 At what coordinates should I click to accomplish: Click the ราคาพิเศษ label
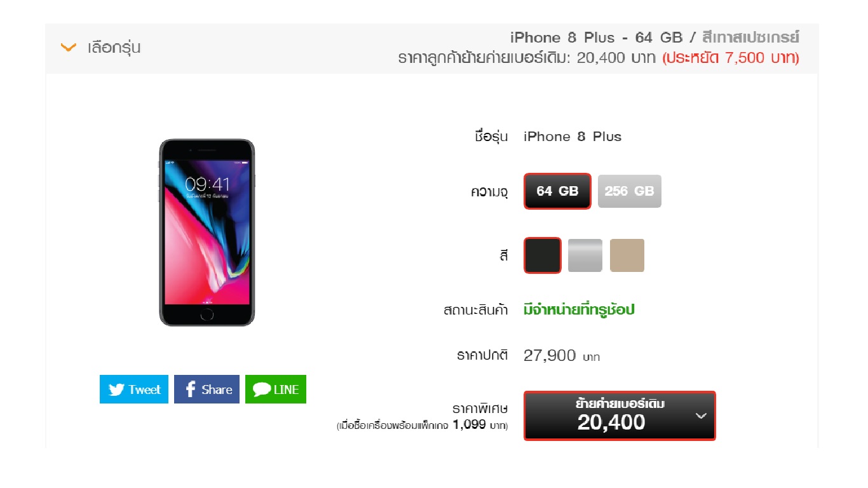coord(480,408)
